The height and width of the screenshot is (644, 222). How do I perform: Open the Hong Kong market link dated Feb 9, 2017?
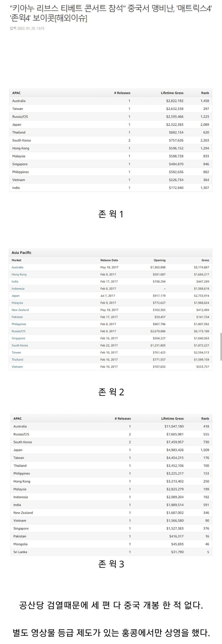(x=19, y=274)
